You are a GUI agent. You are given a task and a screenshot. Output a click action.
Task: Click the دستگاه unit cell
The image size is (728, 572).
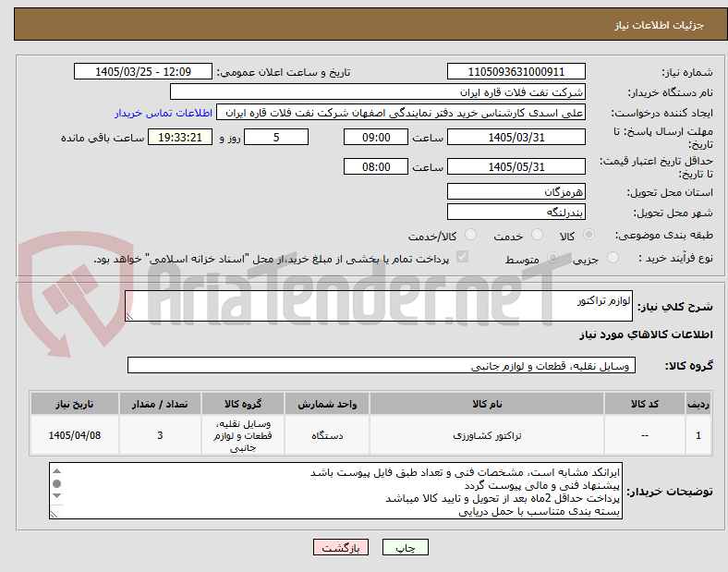pyautogui.click(x=327, y=435)
